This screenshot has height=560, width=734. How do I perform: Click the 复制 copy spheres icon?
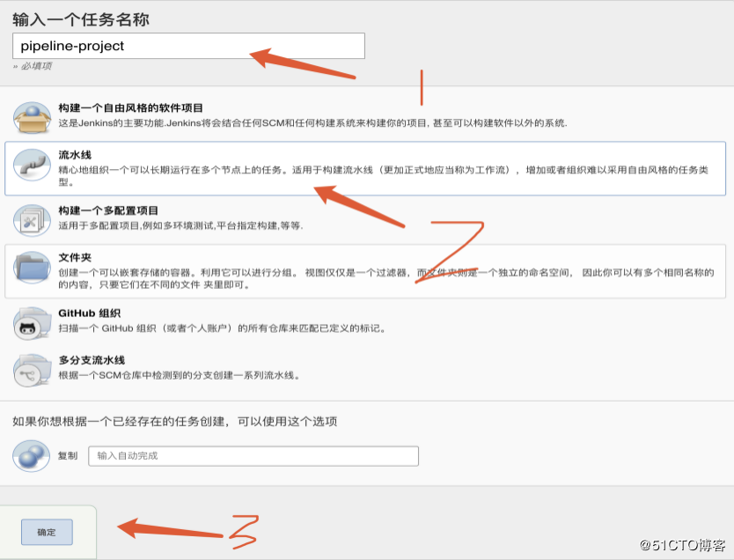pos(31,455)
